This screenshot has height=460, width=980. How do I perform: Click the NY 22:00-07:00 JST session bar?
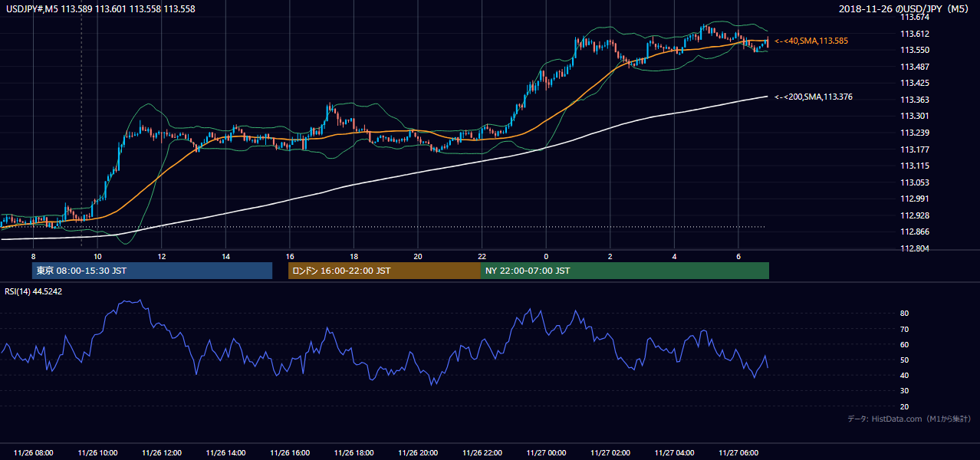coord(625,271)
